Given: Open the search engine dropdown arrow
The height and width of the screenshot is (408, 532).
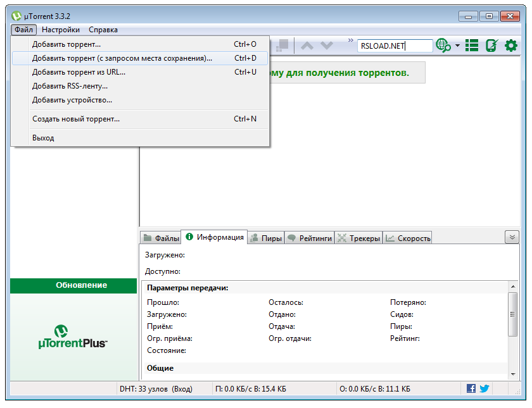Looking at the screenshot, I should 457,46.
